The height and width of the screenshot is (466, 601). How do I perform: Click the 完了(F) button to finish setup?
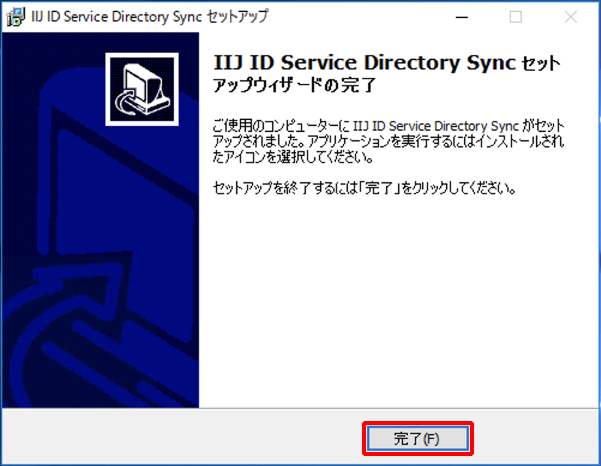point(416,439)
